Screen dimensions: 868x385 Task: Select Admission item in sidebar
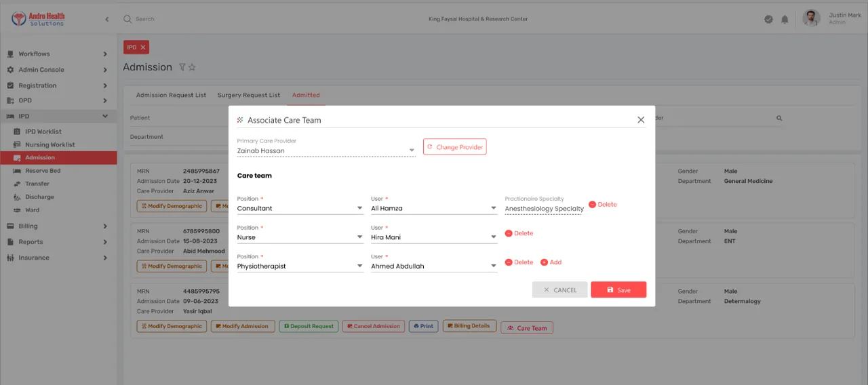tap(58, 157)
